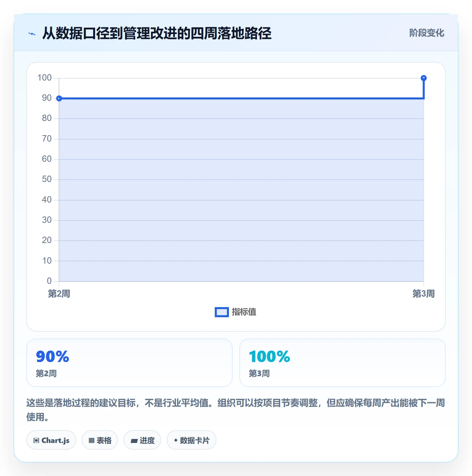The image size is (472, 476).
Task: Select the 第2周 data point at 90
Action: 59,98
